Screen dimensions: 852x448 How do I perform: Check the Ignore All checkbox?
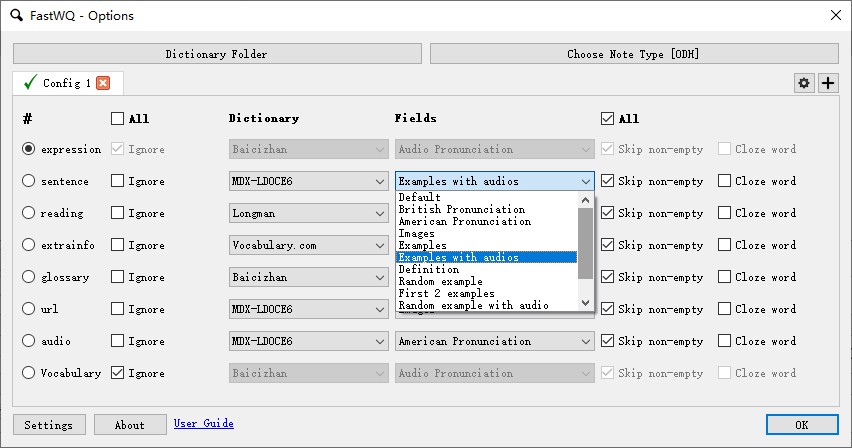point(117,119)
